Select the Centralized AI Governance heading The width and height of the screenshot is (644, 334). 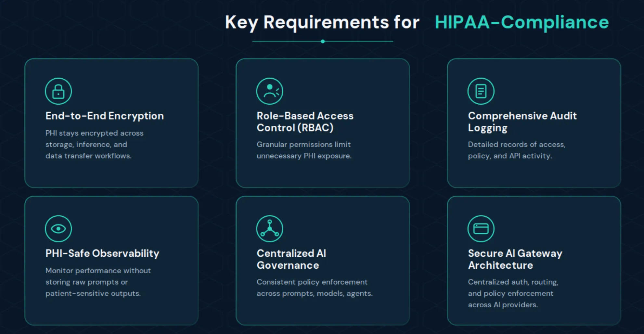291,259
